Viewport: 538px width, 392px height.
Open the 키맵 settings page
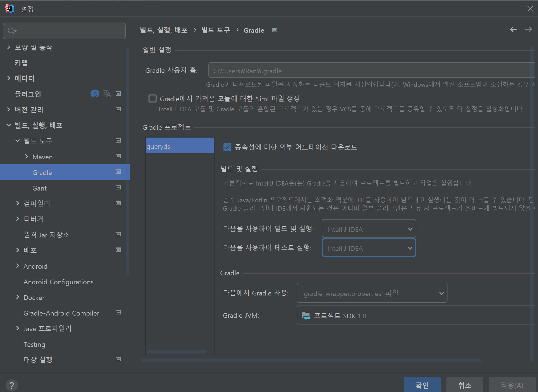point(21,63)
